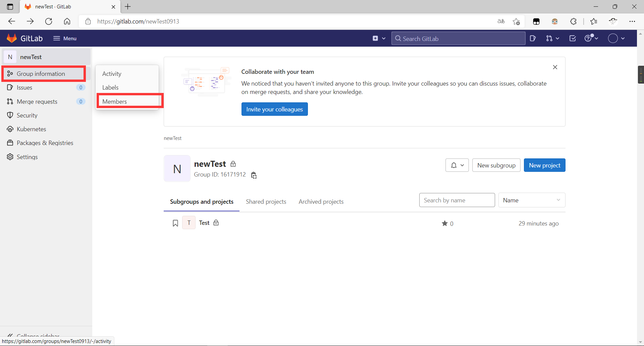Add page to favorites star icon

point(516,21)
